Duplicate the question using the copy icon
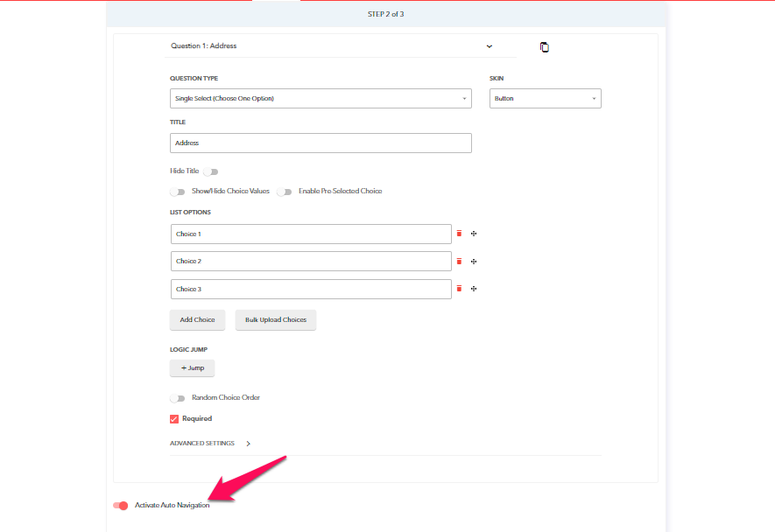The height and width of the screenshot is (532, 775). click(x=544, y=47)
